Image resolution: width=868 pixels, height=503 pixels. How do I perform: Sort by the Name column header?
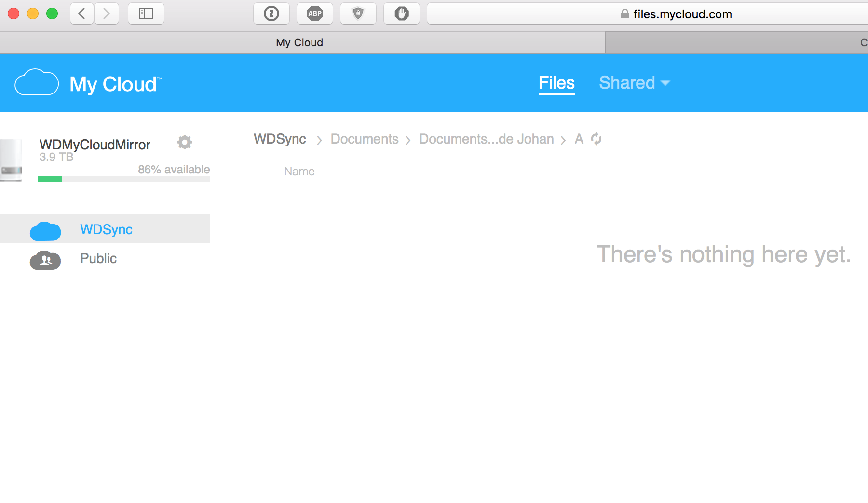(x=299, y=171)
